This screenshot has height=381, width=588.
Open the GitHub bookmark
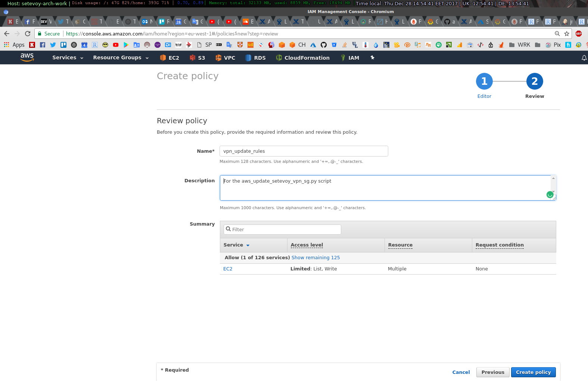click(x=324, y=45)
